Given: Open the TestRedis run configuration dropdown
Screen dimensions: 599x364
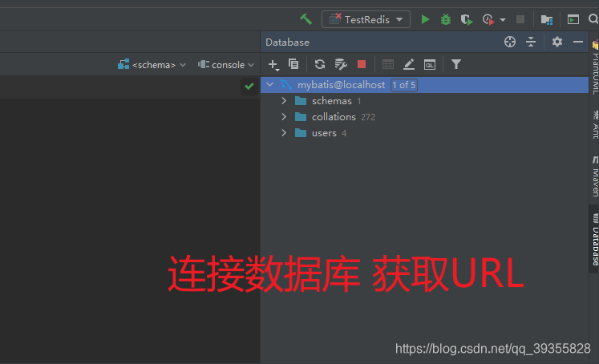Looking at the screenshot, I should 366,19.
